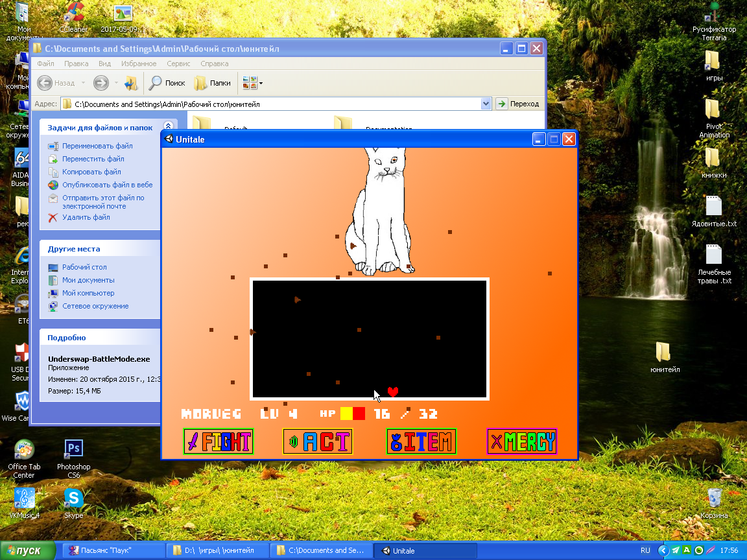This screenshot has width=747, height=560.
Task: Open the юнитейл folder on desktop
Action: (665, 357)
